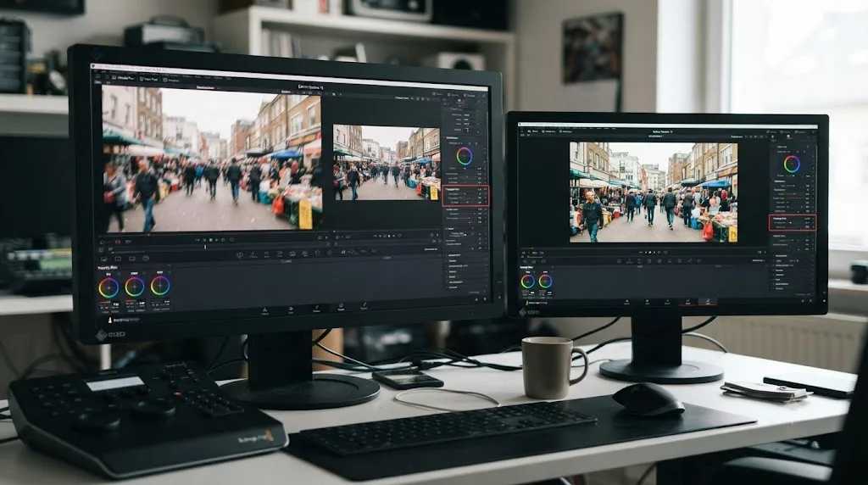Click the color wheel in the left monitor's side panel
Screen dimensions: 868x485
tap(464, 156)
